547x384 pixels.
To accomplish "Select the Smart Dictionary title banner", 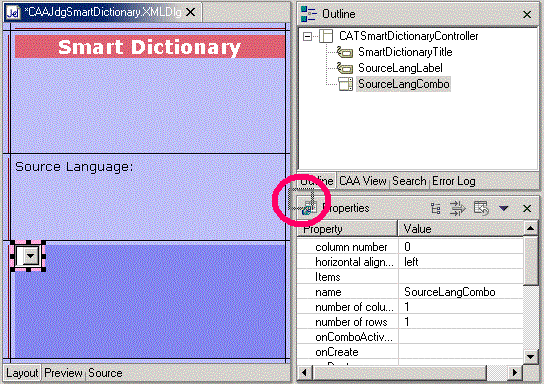I will click(x=150, y=47).
